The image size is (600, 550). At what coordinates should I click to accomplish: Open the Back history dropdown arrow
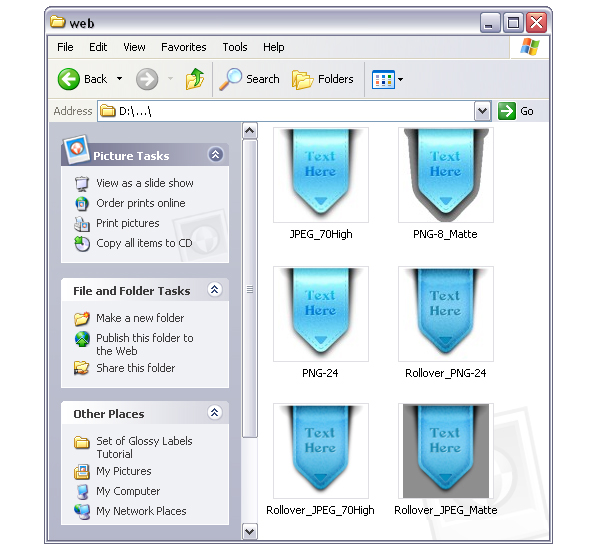pyautogui.click(x=119, y=79)
